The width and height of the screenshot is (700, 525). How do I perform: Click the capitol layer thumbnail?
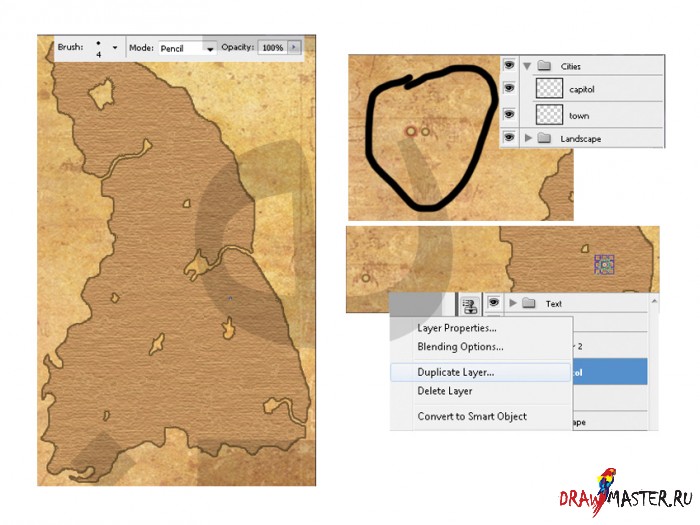click(x=549, y=88)
